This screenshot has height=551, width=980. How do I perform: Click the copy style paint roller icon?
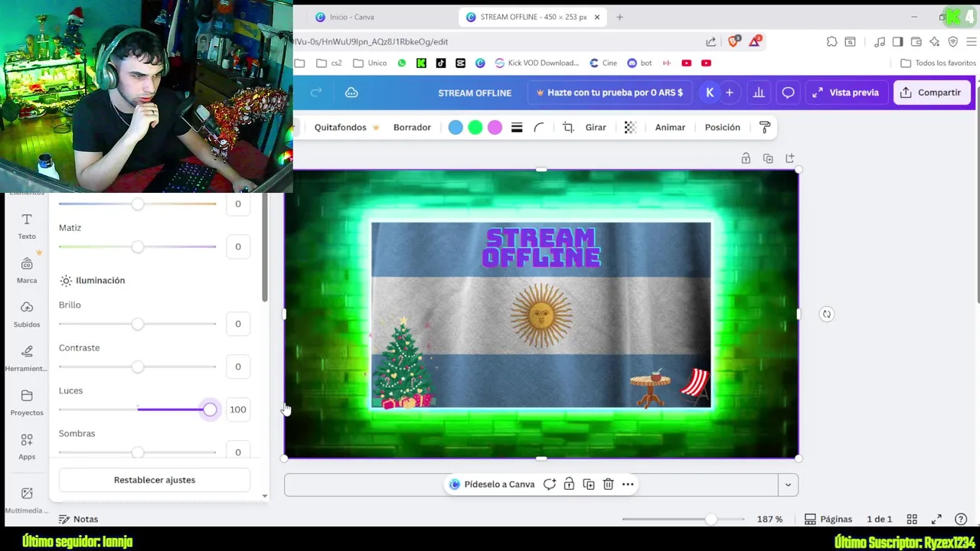[x=765, y=128]
